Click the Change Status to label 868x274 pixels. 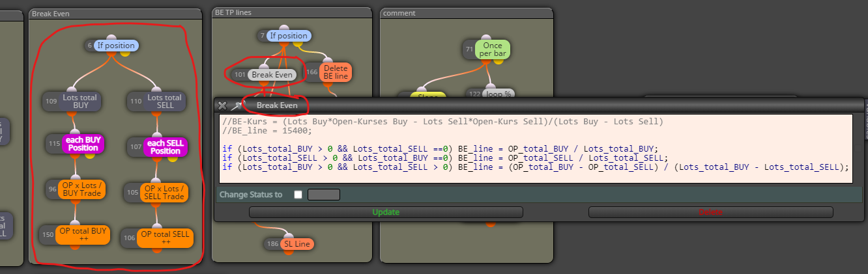pyautogui.click(x=251, y=195)
